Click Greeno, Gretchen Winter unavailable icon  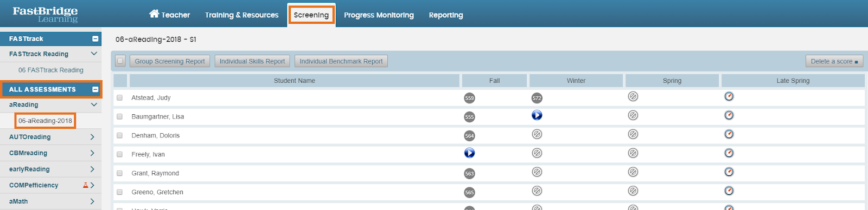[537, 191]
